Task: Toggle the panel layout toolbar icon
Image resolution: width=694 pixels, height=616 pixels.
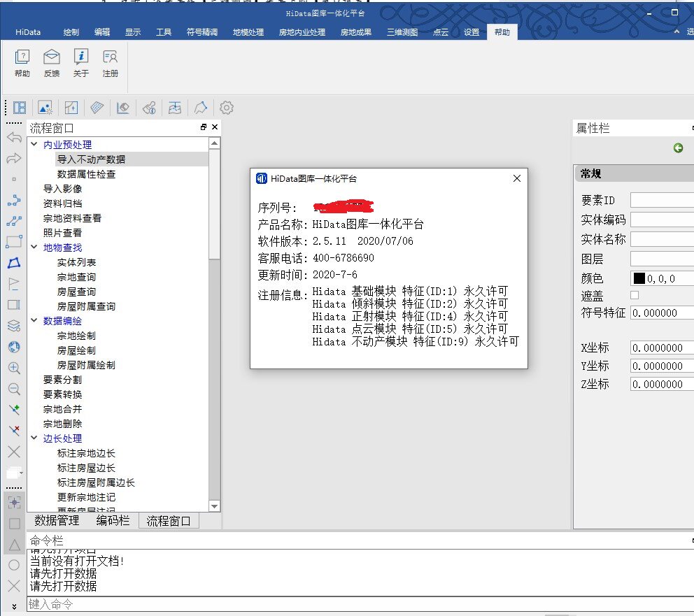Action: tap(20, 108)
